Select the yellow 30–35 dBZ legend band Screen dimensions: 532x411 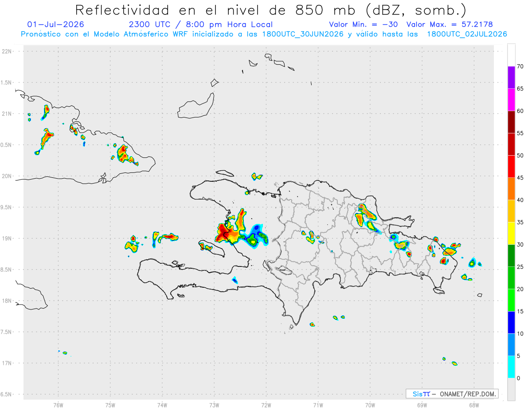511,233
